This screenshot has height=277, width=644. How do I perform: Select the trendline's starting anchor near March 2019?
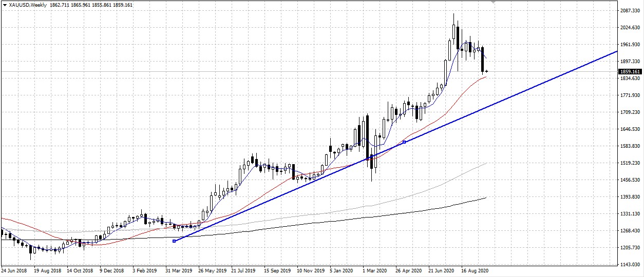click(174, 241)
